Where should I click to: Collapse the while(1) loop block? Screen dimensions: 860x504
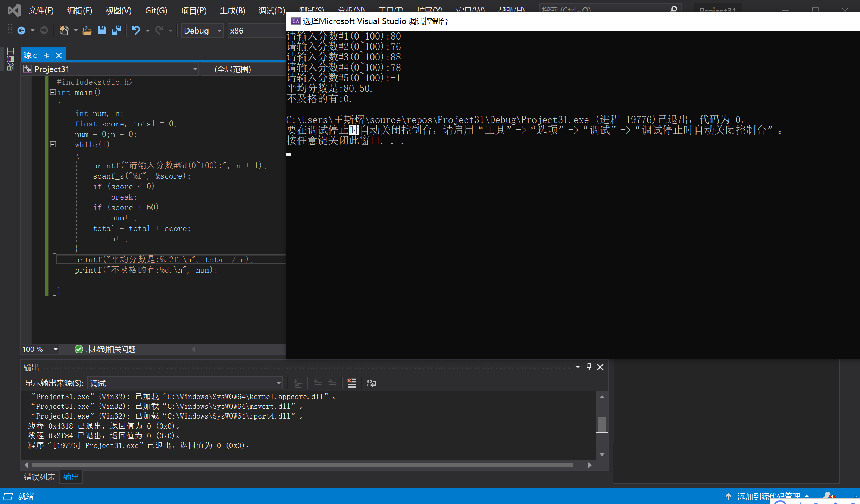point(53,144)
